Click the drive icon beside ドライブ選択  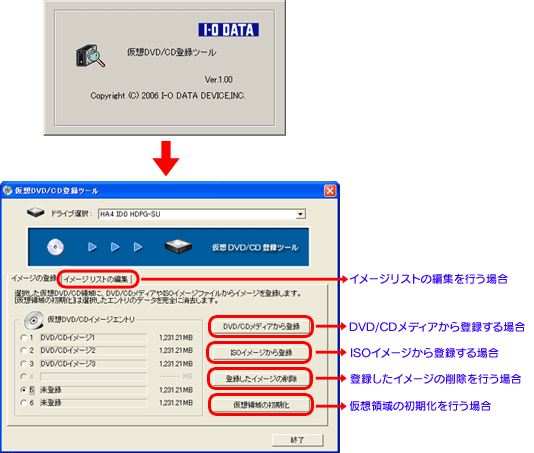tap(36, 213)
